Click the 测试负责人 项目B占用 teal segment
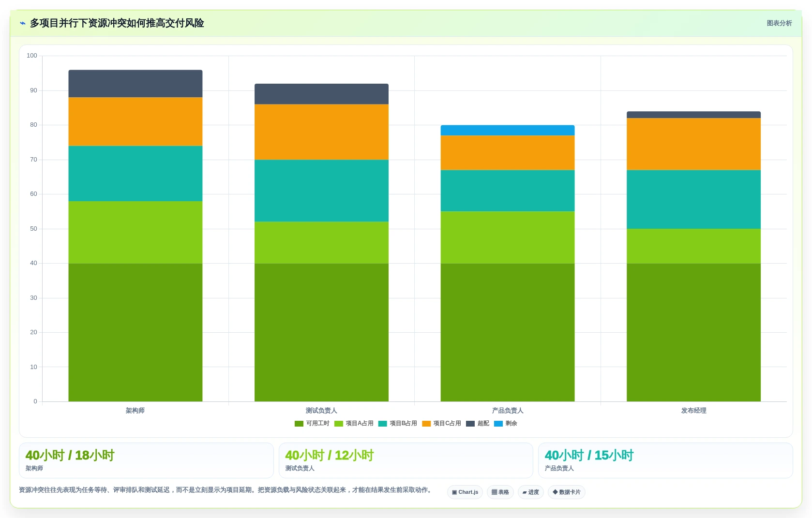This screenshot has height=518, width=812. tap(321, 191)
